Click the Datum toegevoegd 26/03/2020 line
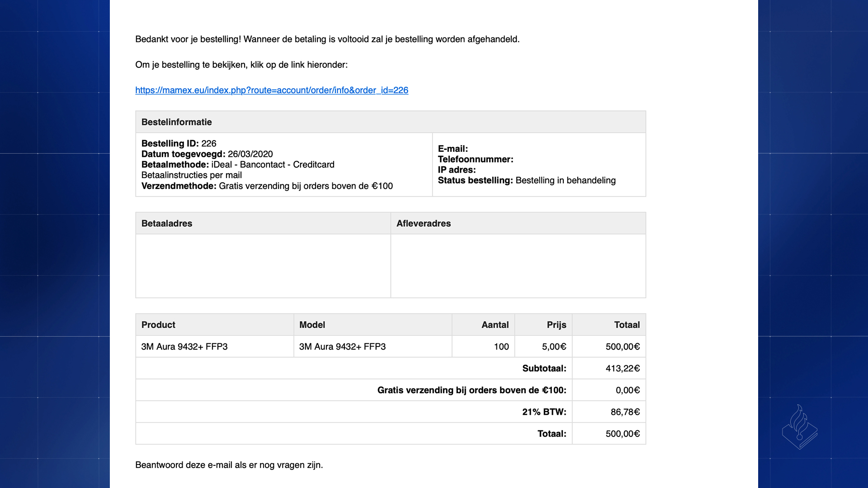This screenshot has width=868, height=488. coord(207,154)
